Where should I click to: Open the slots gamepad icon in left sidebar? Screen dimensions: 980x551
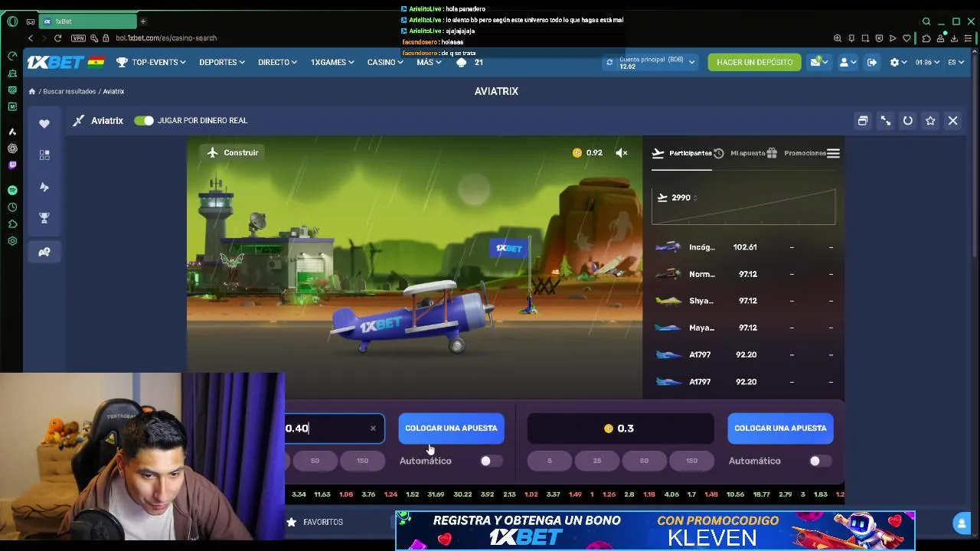coord(44,252)
